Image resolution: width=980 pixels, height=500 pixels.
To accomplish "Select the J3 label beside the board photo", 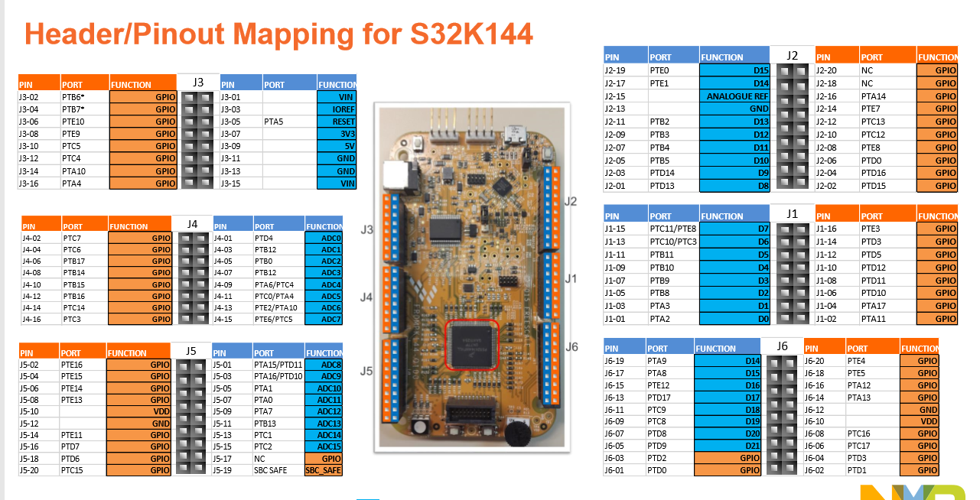I will (366, 229).
